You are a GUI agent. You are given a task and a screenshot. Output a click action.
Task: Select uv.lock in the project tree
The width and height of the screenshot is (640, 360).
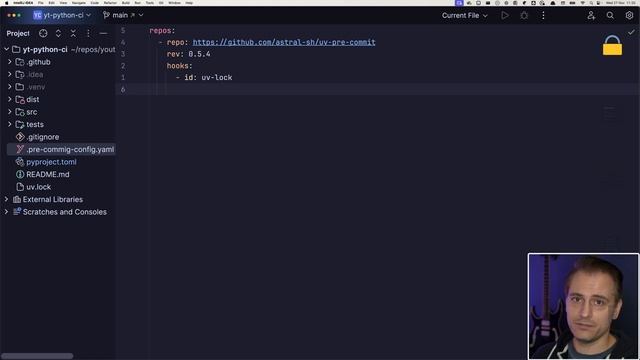38,187
